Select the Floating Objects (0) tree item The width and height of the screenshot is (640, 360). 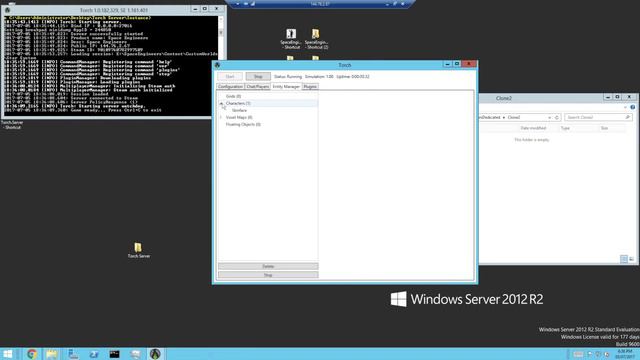(243, 124)
